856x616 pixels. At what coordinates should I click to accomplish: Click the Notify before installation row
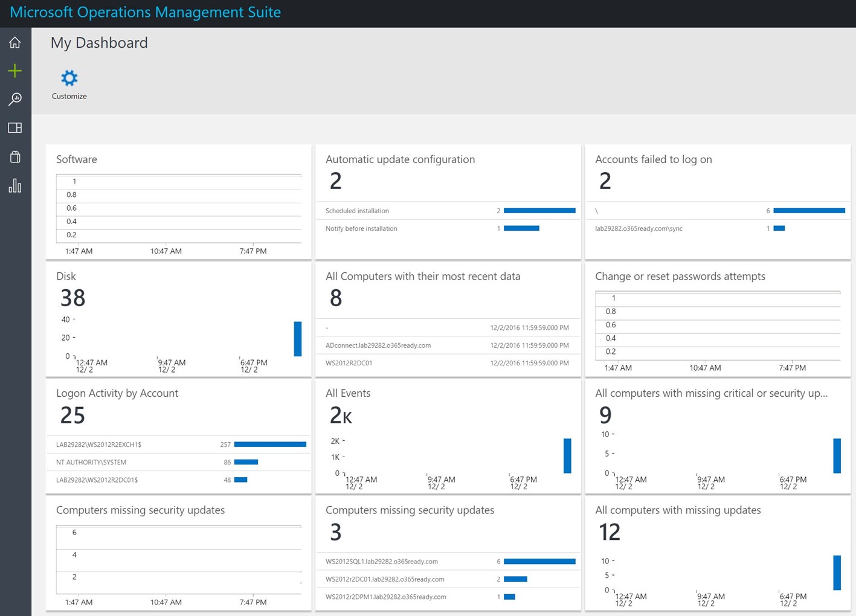coord(448,228)
